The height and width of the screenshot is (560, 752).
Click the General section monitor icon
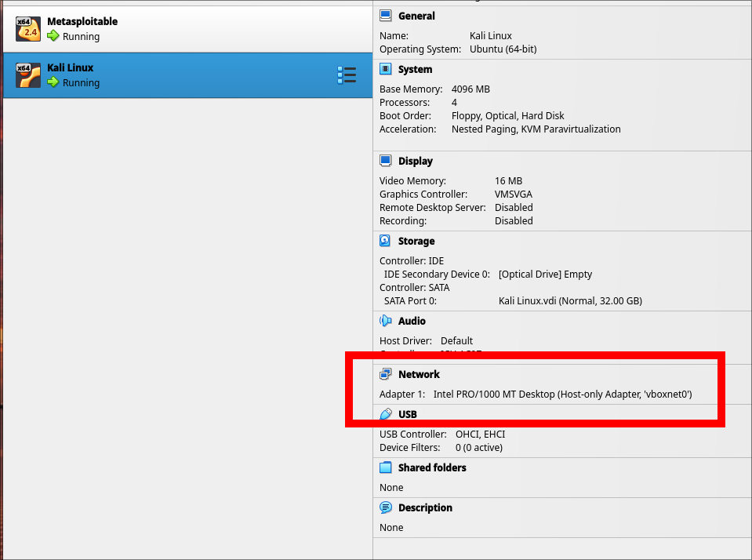tap(385, 16)
